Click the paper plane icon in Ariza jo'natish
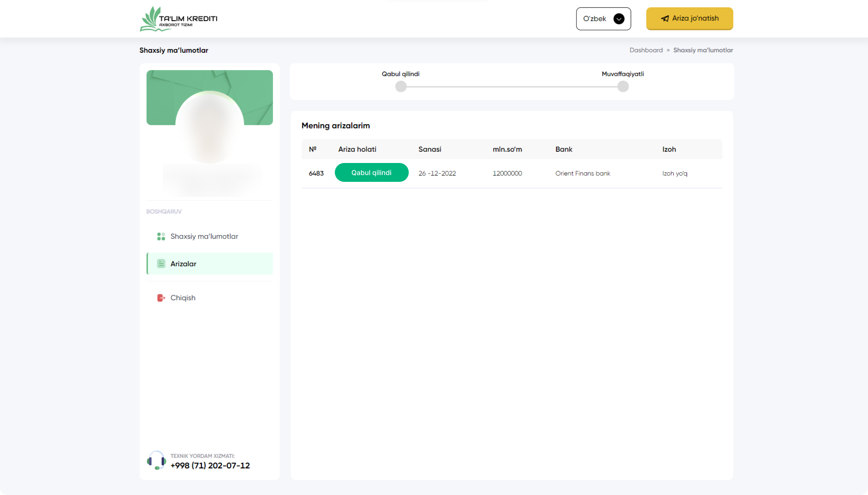868x495 pixels. coord(665,18)
